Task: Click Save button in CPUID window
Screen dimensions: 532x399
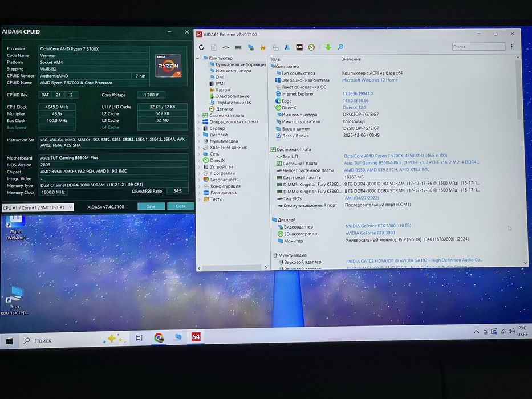Action: [151, 206]
